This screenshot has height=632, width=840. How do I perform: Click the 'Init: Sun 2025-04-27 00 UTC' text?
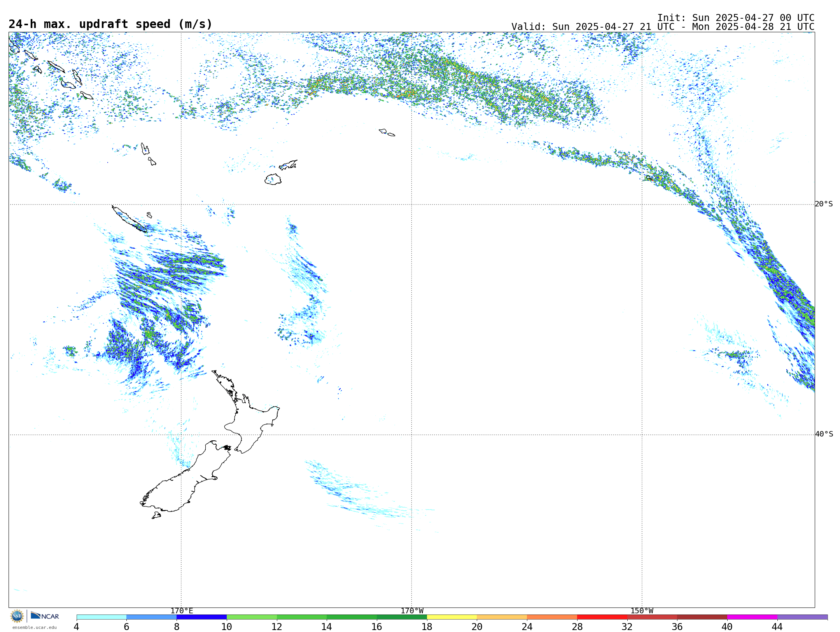coord(736,18)
